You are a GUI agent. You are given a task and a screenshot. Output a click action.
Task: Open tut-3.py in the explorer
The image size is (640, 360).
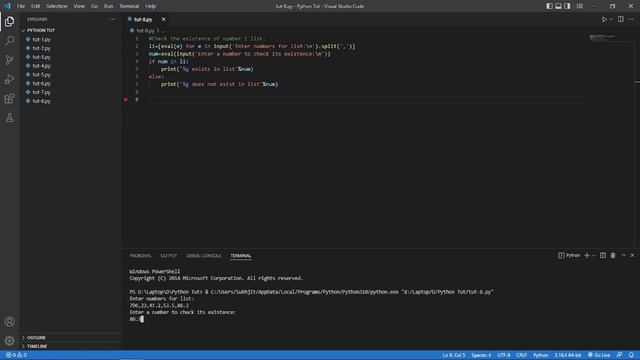coord(42,57)
